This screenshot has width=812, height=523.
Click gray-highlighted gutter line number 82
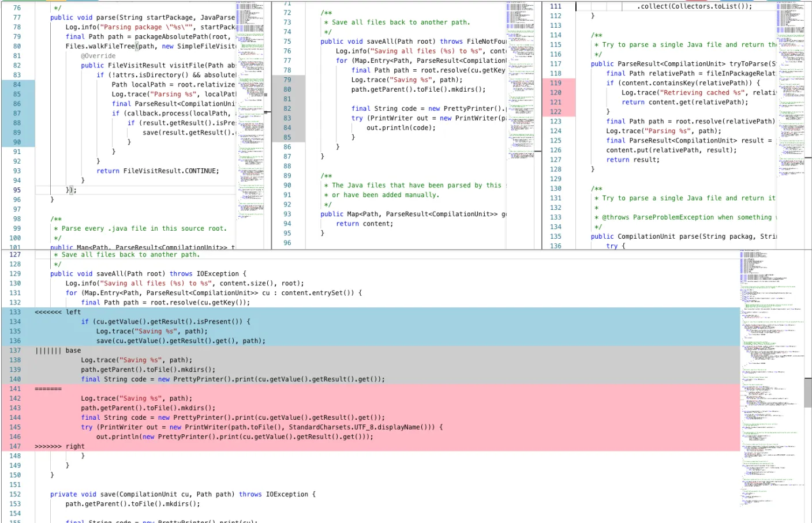tap(287, 109)
